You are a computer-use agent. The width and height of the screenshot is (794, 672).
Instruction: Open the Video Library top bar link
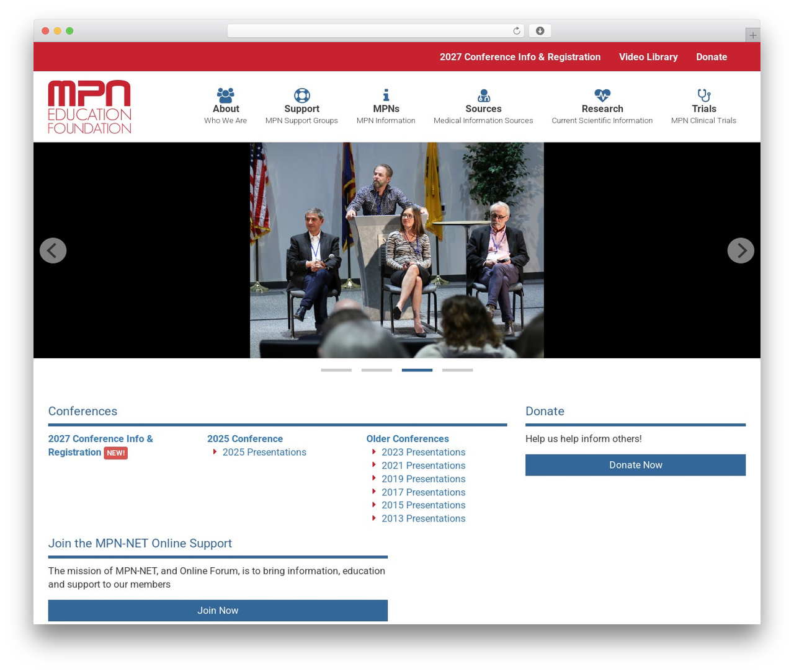click(648, 57)
